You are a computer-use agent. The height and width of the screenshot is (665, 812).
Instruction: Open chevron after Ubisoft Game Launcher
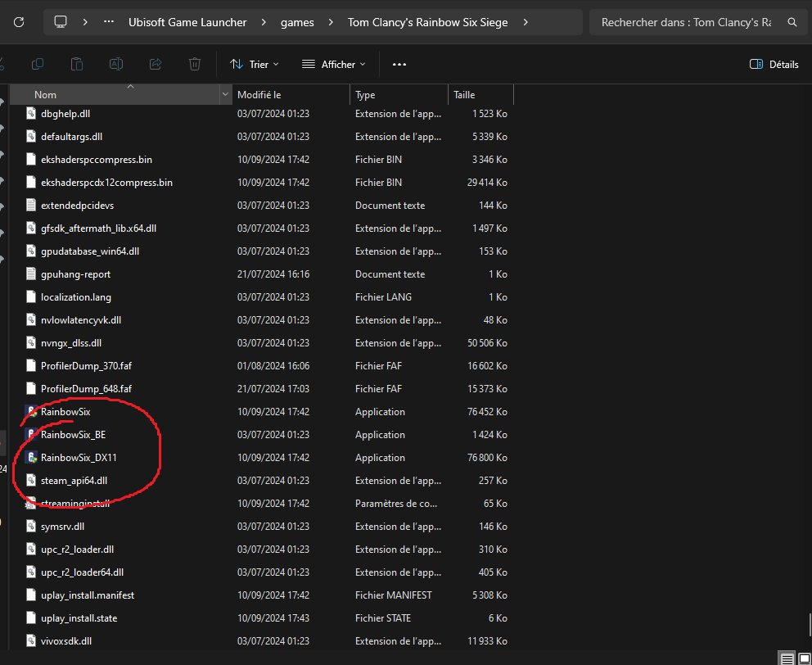[264, 22]
